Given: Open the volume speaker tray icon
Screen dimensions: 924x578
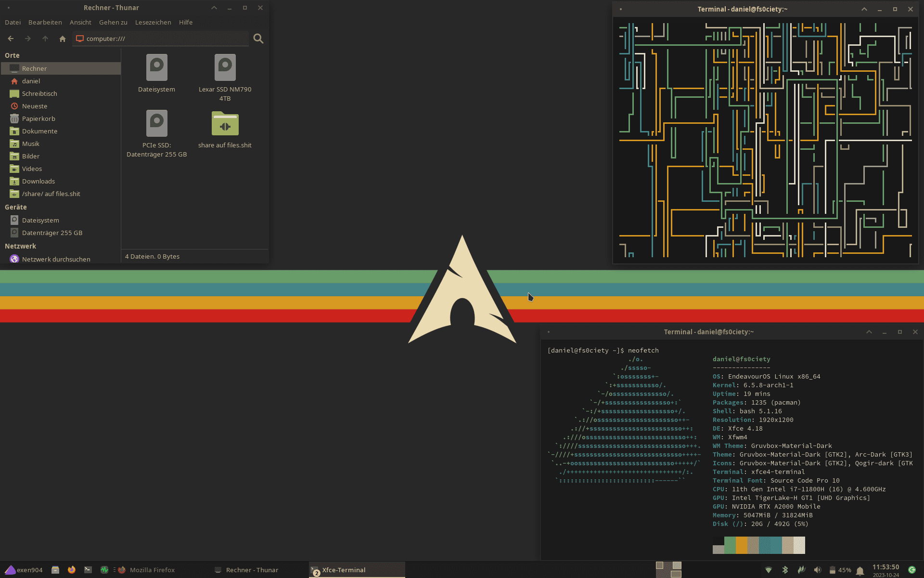Looking at the screenshot, I should 818,570.
